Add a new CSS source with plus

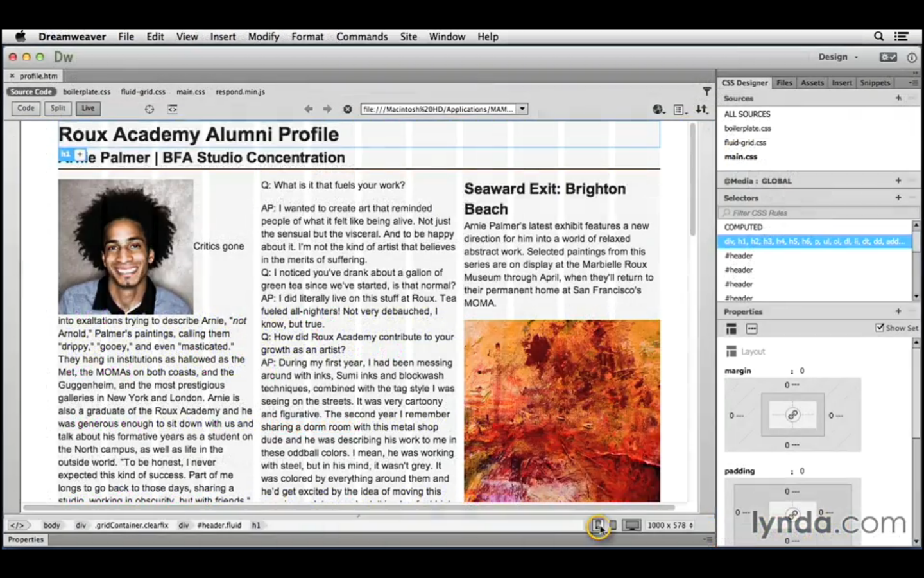click(898, 98)
